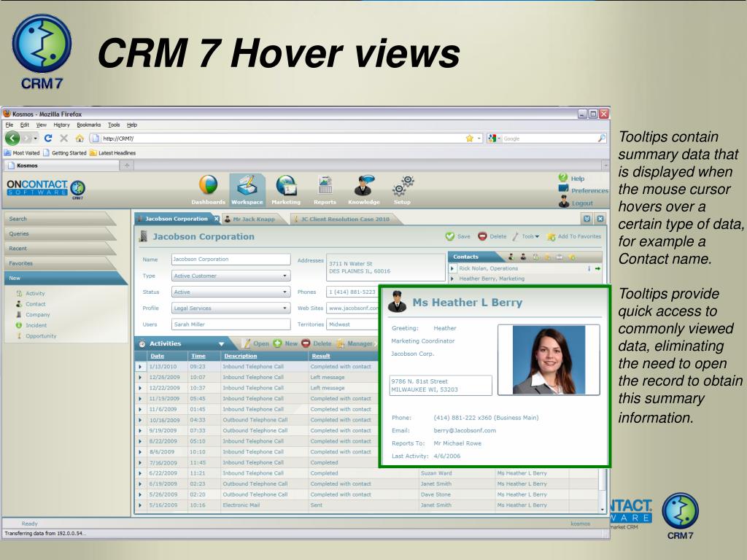Click the tab panel dropdown chevron button

(x=587, y=219)
